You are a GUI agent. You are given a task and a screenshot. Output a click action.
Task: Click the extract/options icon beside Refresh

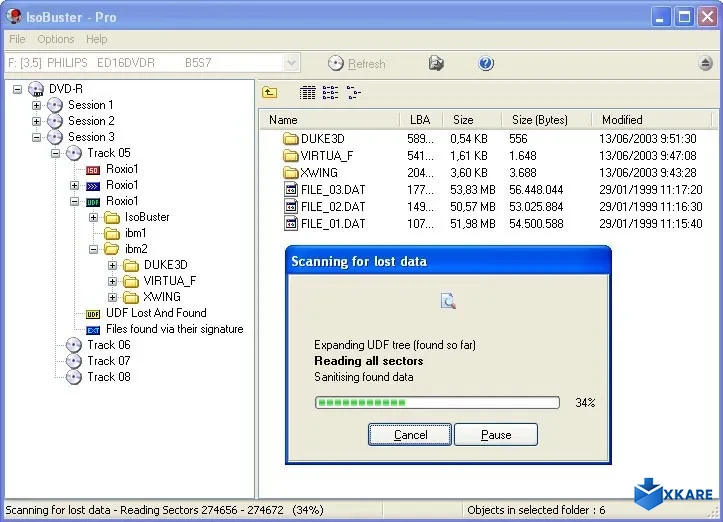click(x=436, y=63)
